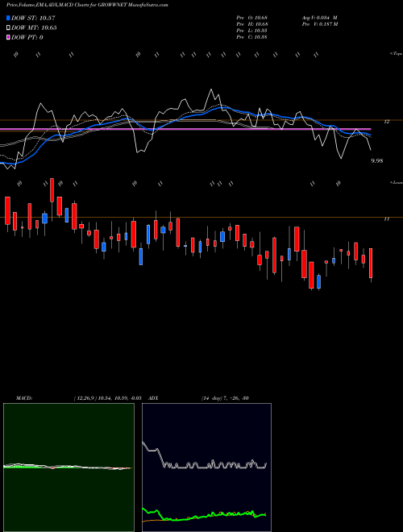Click the 12 axis label on EMA chart
Viewport: 403px width, 532px height.
click(387, 122)
